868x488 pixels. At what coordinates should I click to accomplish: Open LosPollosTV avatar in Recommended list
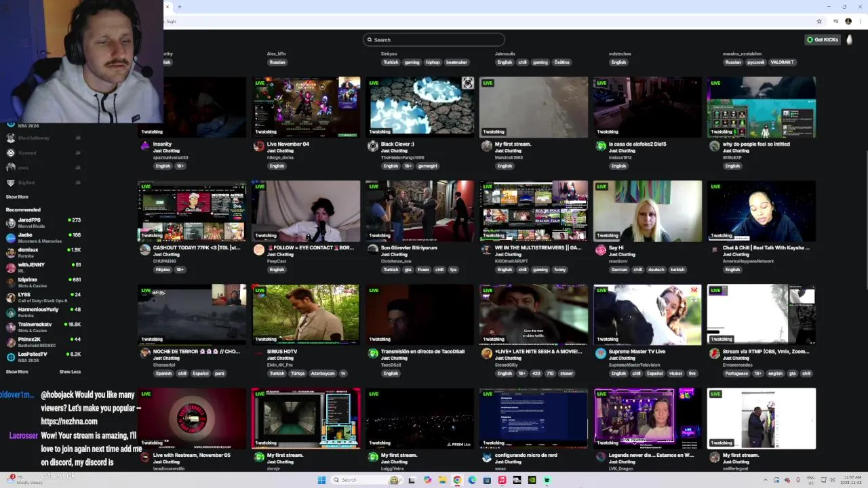coord(11,357)
